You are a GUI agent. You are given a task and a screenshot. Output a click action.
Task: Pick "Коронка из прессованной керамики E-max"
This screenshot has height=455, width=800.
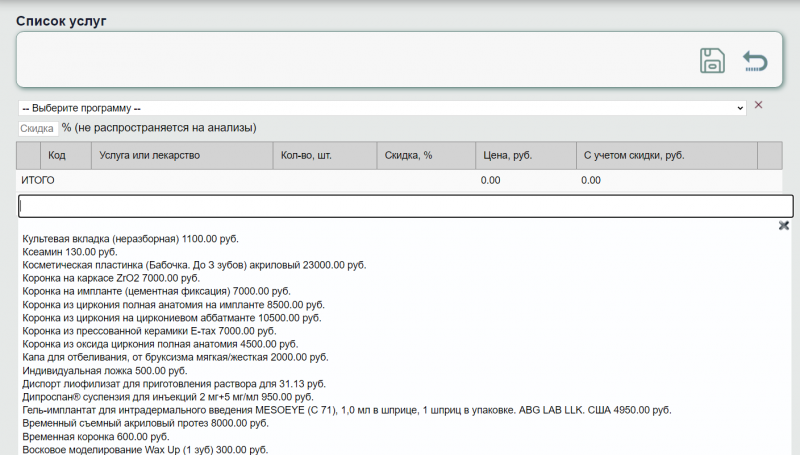pyautogui.click(x=148, y=330)
